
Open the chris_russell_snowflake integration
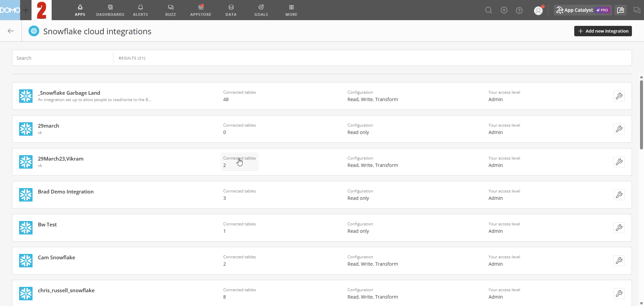click(66, 290)
